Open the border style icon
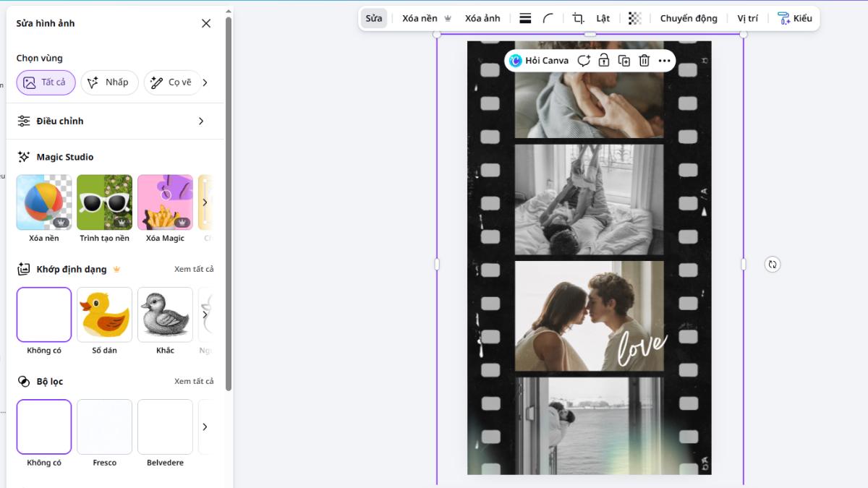Screen dimensions: 868x488 [x=526, y=19]
